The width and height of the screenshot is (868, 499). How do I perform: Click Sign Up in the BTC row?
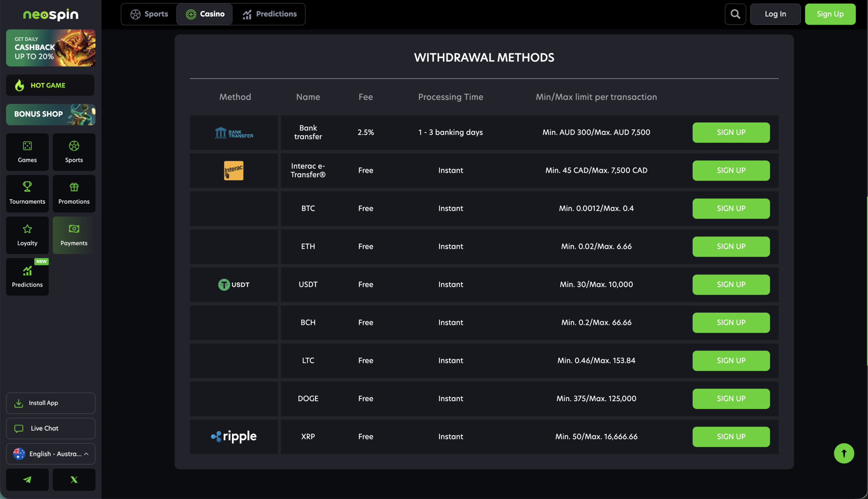pos(731,208)
